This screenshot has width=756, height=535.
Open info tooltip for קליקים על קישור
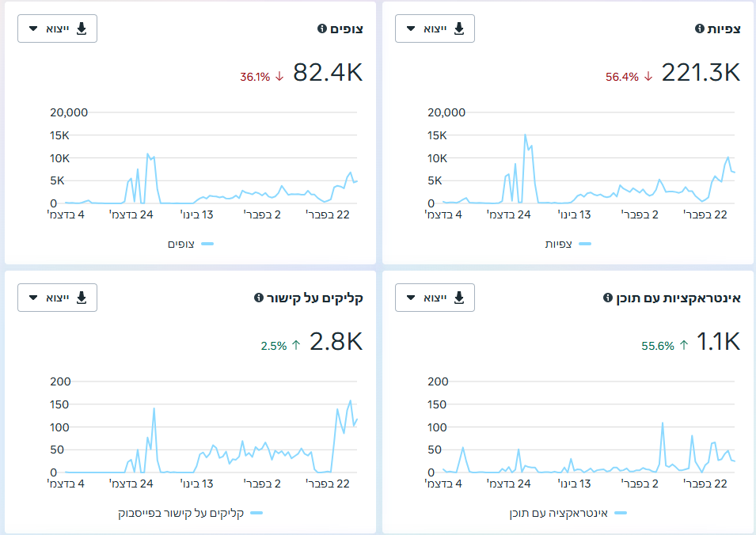pyautogui.click(x=258, y=298)
